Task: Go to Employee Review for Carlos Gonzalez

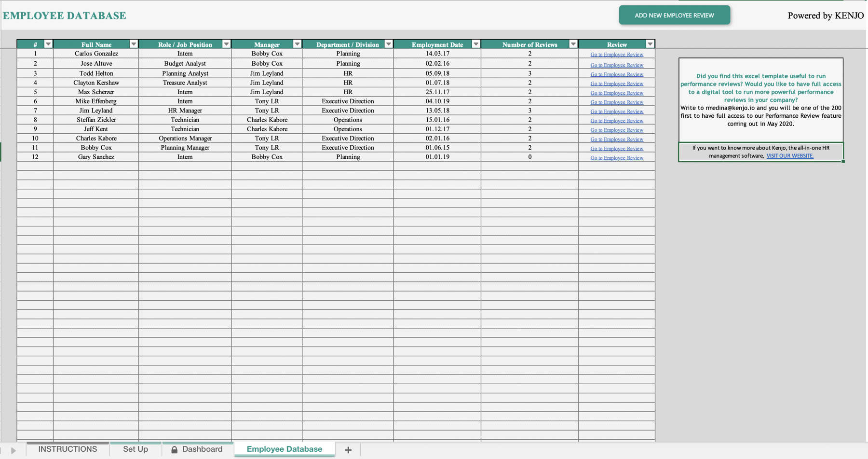Action: click(617, 54)
